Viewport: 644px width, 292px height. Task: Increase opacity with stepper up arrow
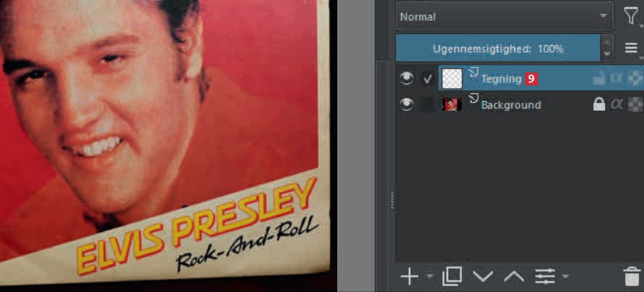coord(607,42)
